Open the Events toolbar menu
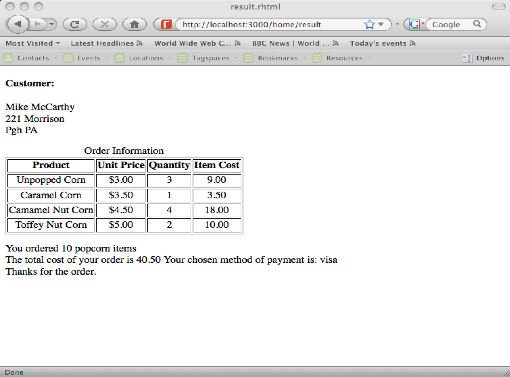510x377 pixels. click(x=86, y=58)
